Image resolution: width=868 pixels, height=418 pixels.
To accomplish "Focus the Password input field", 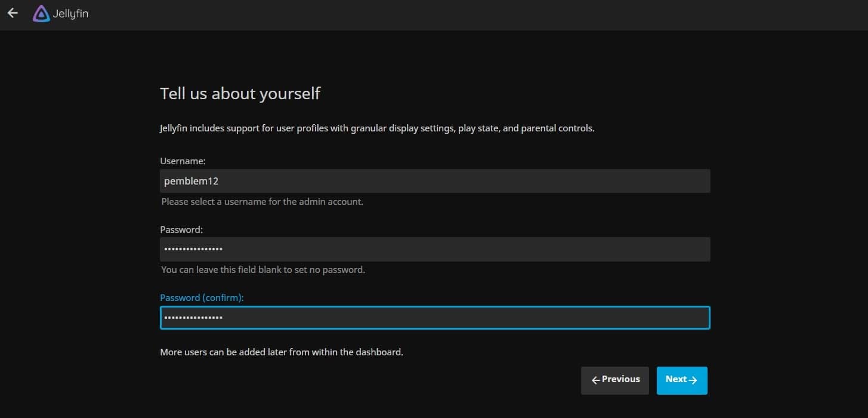I will (435, 249).
